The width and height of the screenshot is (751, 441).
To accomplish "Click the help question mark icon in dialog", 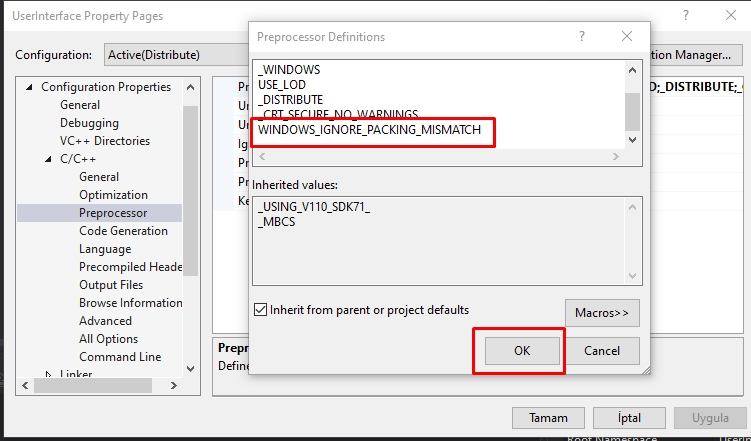I will [582, 37].
